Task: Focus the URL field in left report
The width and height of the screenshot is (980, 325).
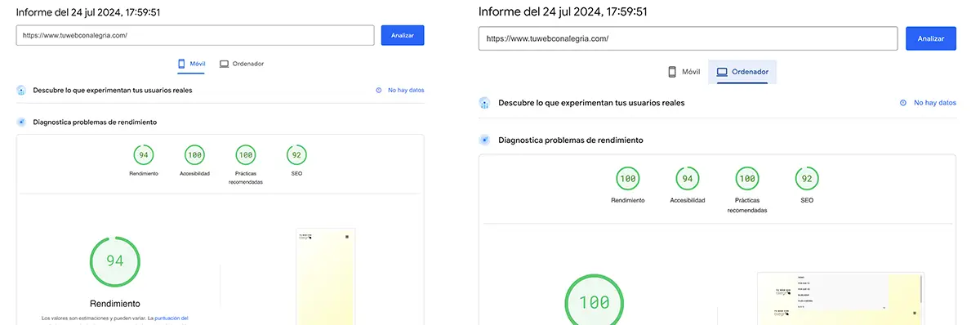Action: [x=195, y=36]
